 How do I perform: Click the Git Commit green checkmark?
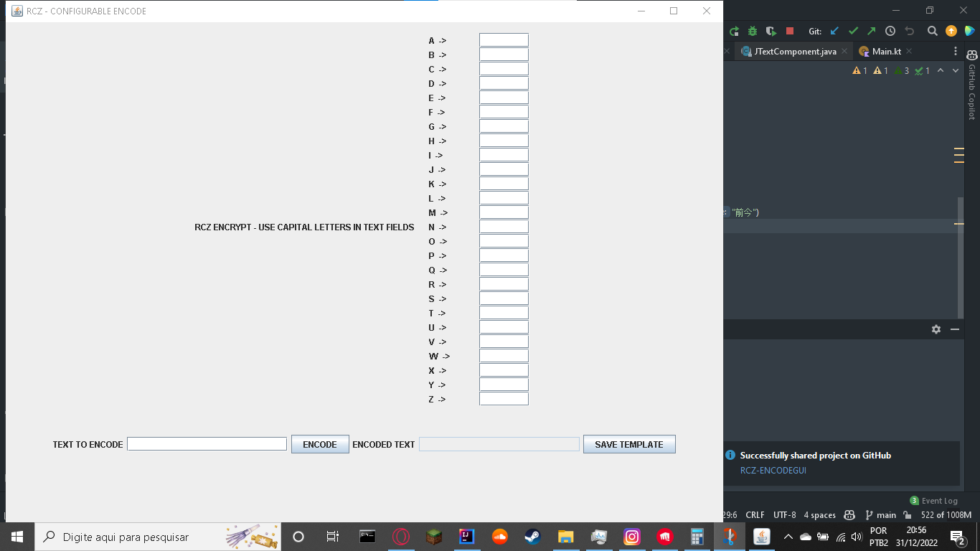coord(853,31)
